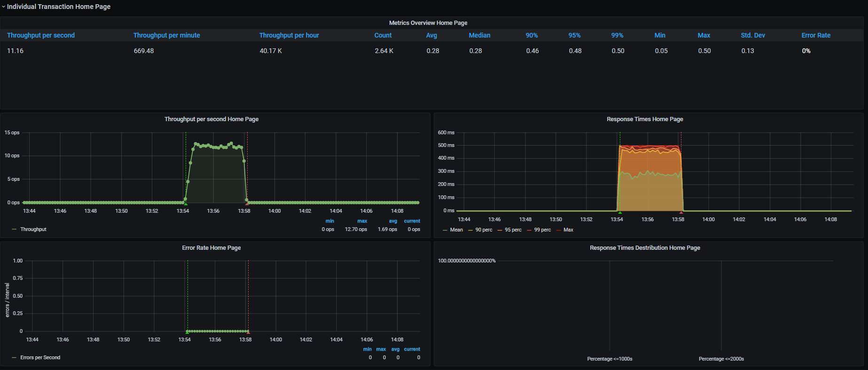868x370 pixels.
Task: Sort table by 95% column header
Action: coord(574,35)
